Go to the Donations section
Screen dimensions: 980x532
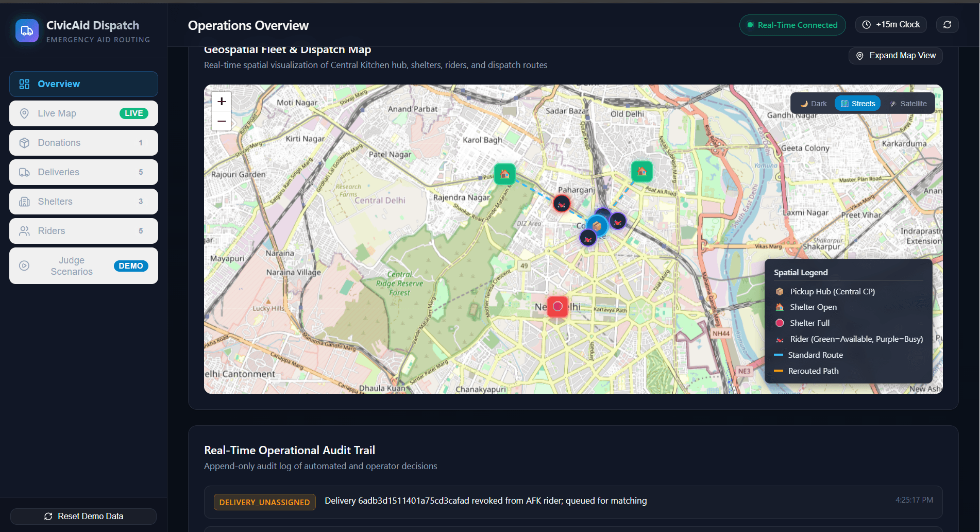click(x=83, y=143)
